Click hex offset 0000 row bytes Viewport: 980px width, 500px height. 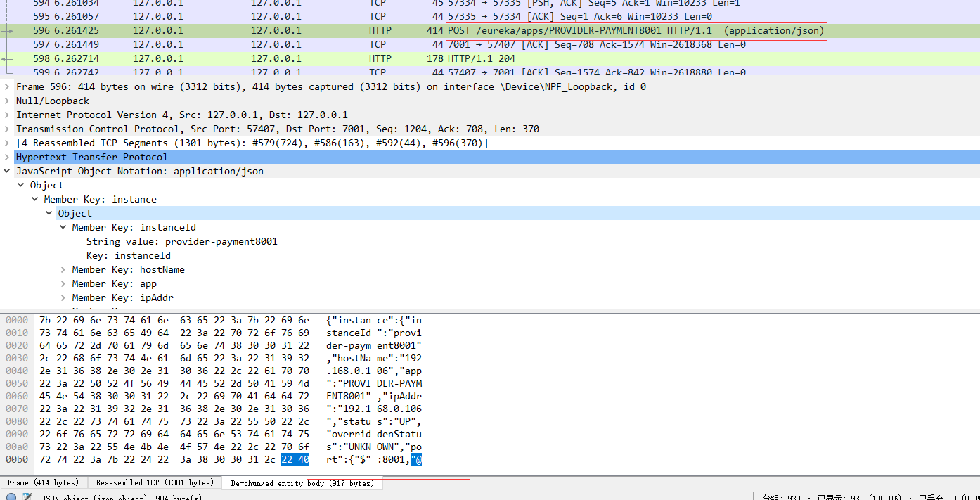(174, 320)
